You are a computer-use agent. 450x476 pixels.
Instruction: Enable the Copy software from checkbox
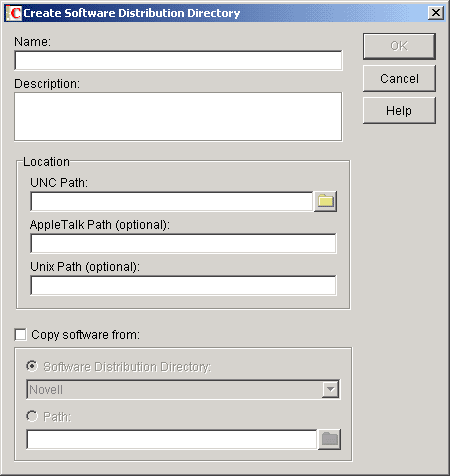[21, 334]
